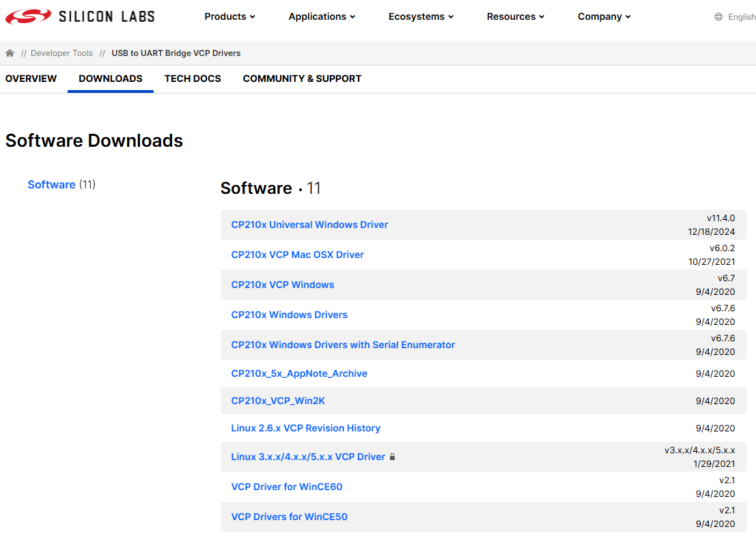Screen dimensions: 756x542
Task: Go to home via breadcrumb house icon
Action: coord(10,53)
